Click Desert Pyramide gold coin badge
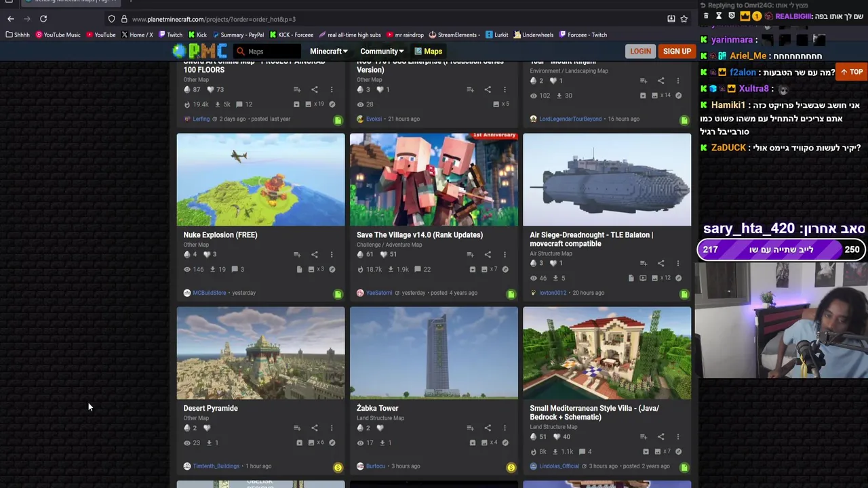Image resolution: width=868 pixels, height=488 pixels. coord(338,468)
